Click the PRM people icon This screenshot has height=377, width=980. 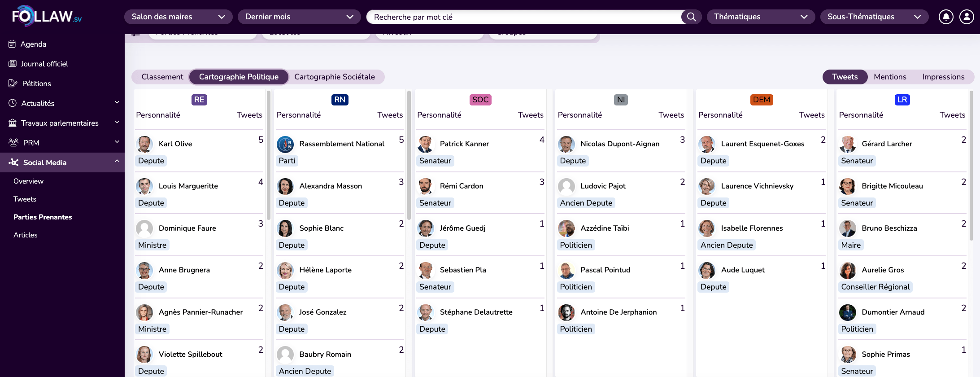click(13, 143)
